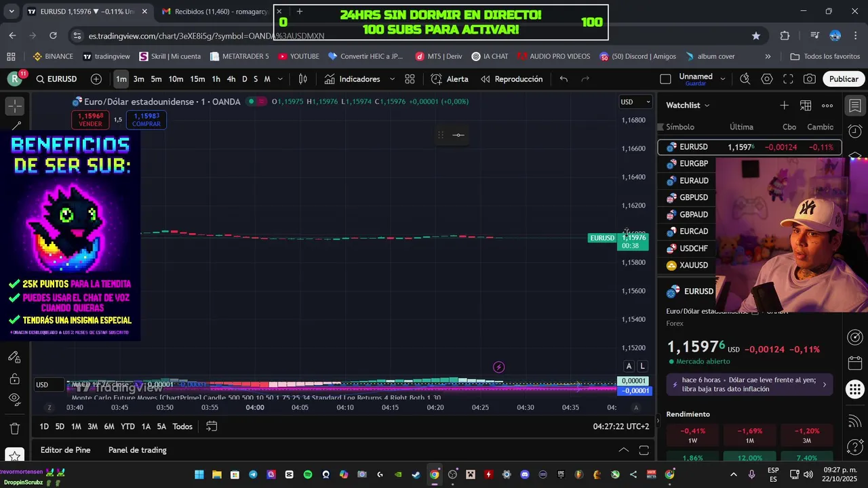Open the Panel de trading tab
The width and height of the screenshot is (868, 488).
(138, 450)
